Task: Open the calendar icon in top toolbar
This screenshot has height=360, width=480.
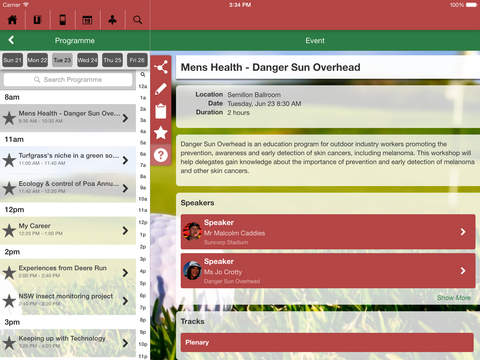Action: point(87,20)
